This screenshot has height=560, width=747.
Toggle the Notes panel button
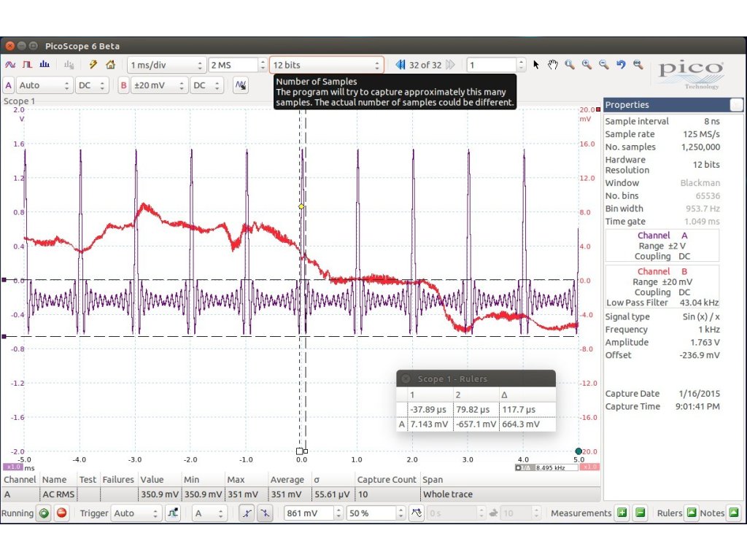pos(734,513)
